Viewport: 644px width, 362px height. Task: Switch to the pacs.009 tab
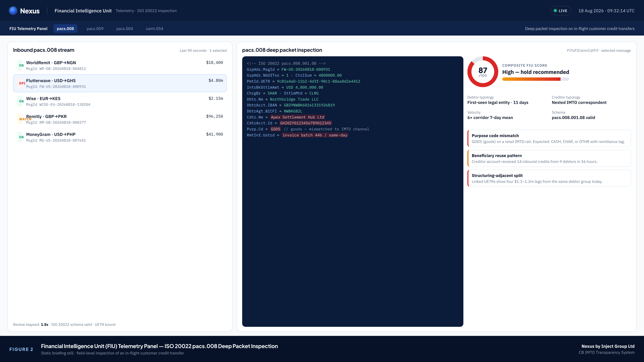point(95,28)
